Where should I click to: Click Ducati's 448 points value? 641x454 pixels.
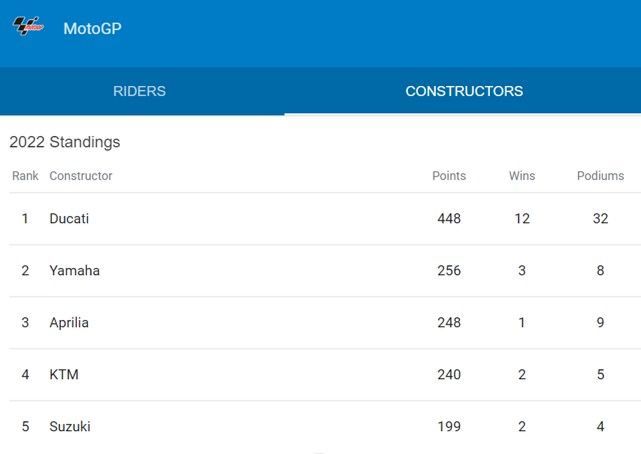tap(449, 218)
